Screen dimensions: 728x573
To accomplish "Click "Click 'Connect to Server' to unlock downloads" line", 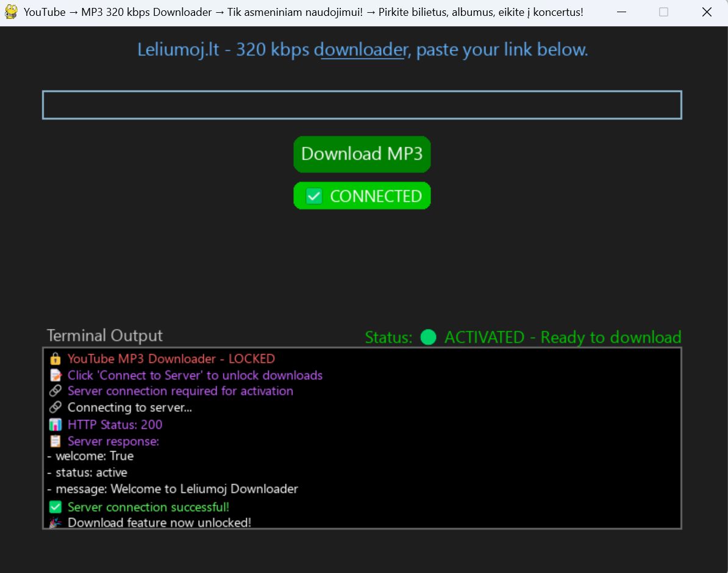I will pyautogui.click(x=195, y=375).
